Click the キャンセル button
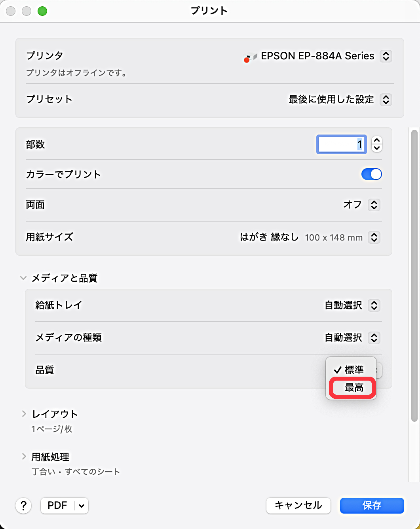Viewport: 420px width, 529px height. tap(298, 505)
